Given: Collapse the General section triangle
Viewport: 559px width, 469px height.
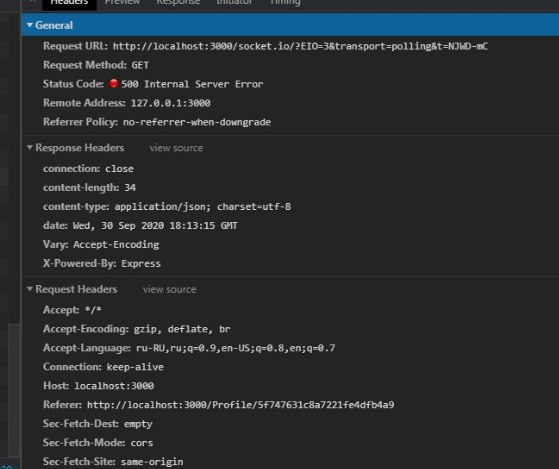Looking at the screenshot, I should click(x=30, y=25).
